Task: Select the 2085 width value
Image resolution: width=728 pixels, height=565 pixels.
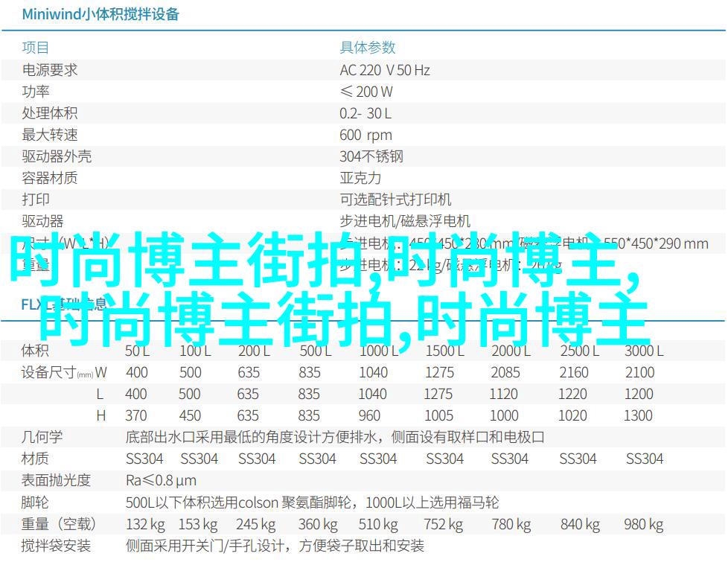Action: pyautogui.click(x=505, y=372)
